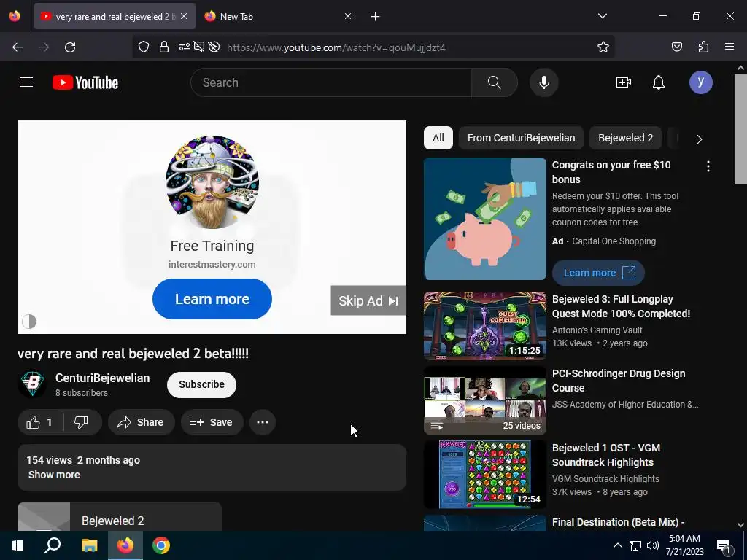
Task: Open Windows taskbar search
Action: (x=53, y=545)
